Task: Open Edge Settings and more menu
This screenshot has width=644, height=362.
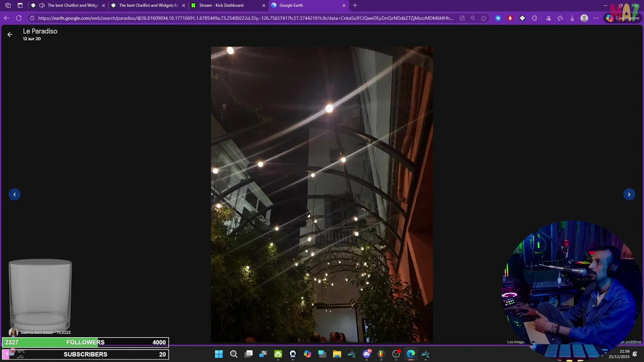Action: (x=597, y=18)
